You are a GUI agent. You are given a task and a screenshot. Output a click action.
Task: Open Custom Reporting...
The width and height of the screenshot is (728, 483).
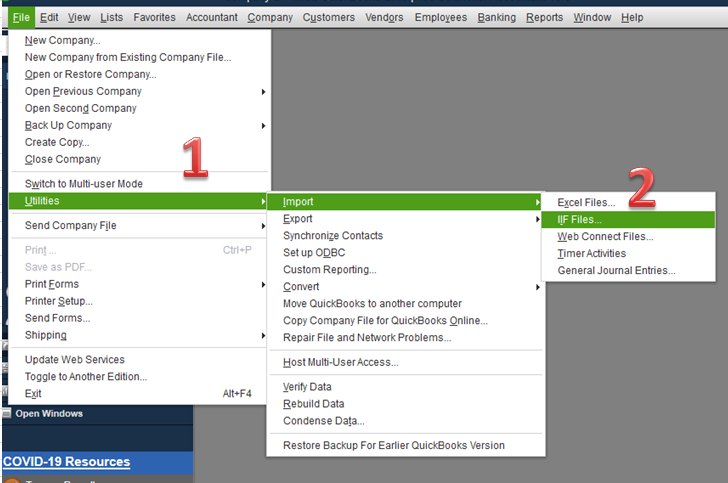405,270
